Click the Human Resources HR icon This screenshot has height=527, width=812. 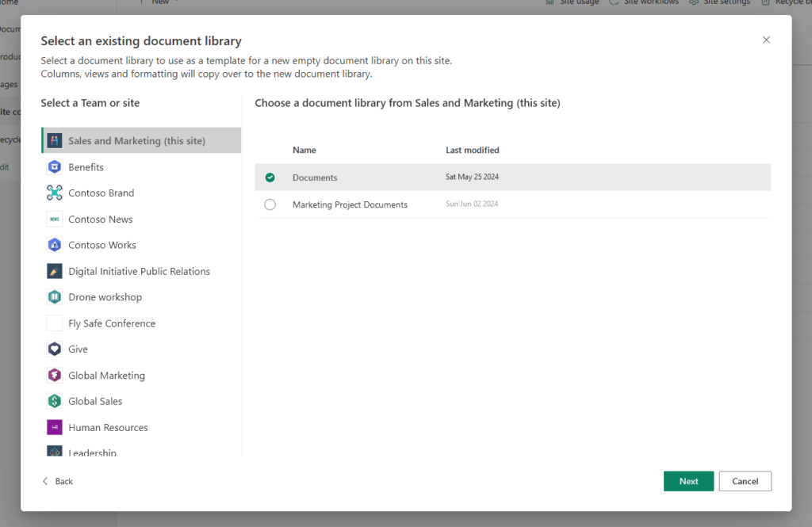pos(55,427)
